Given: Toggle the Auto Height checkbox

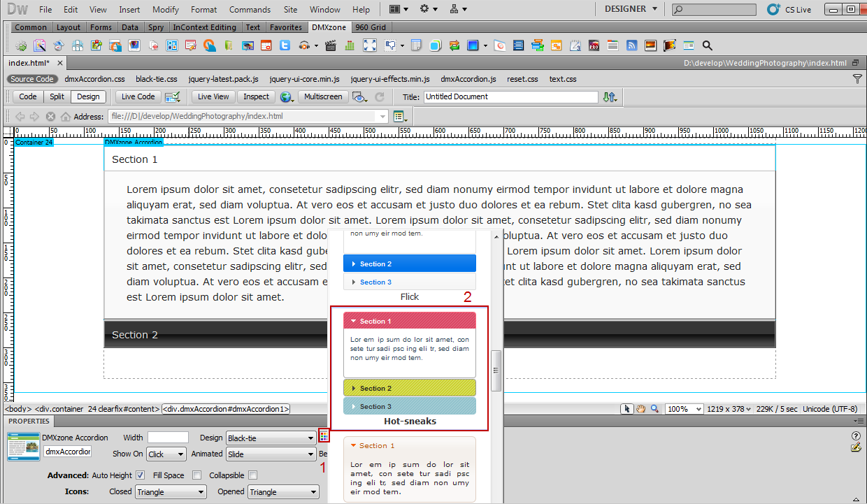Looking at the screenshot, I should coord(141,475).
